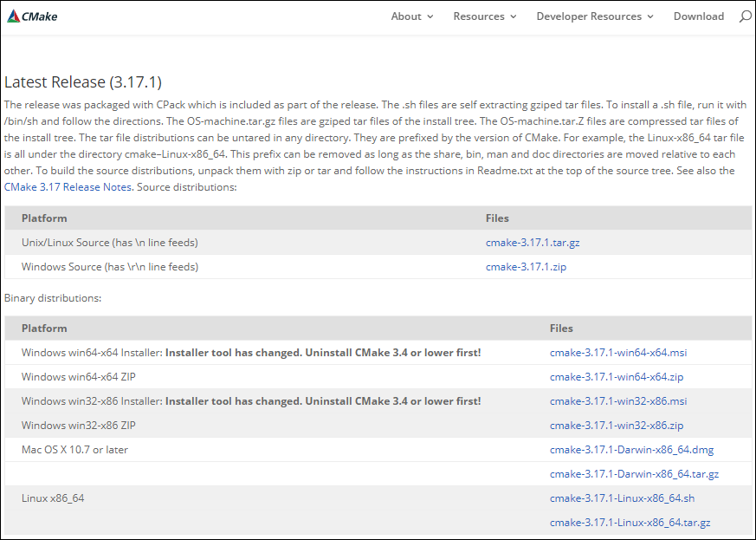Download the Darwin x86_64 DMG file

tap(631, 450)
